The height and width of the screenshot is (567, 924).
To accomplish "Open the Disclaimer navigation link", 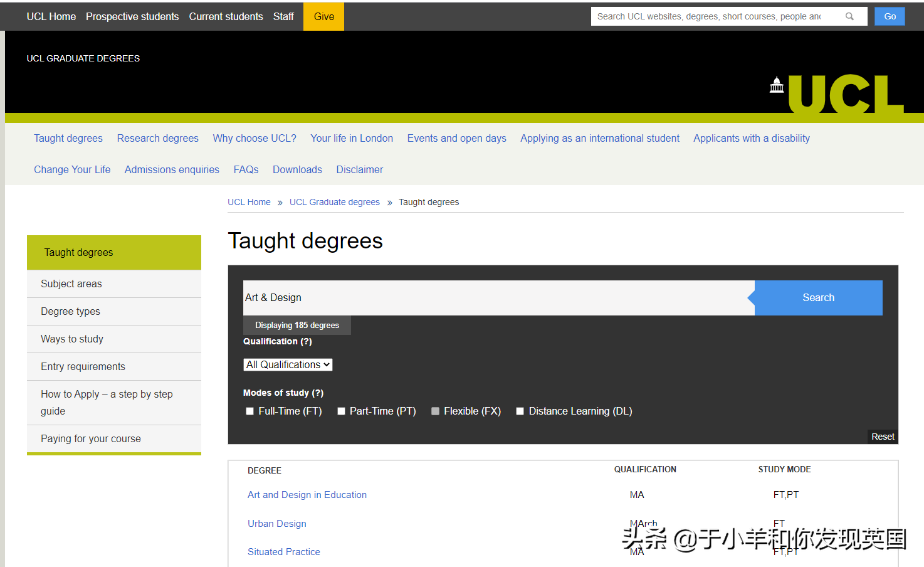I will coord(360,170).
